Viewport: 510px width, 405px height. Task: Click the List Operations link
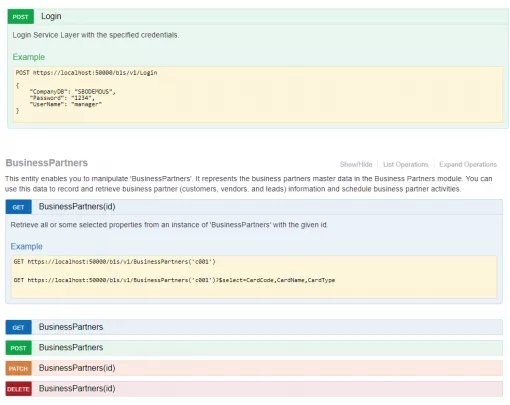pyautogui.click(x=405, y=164)
